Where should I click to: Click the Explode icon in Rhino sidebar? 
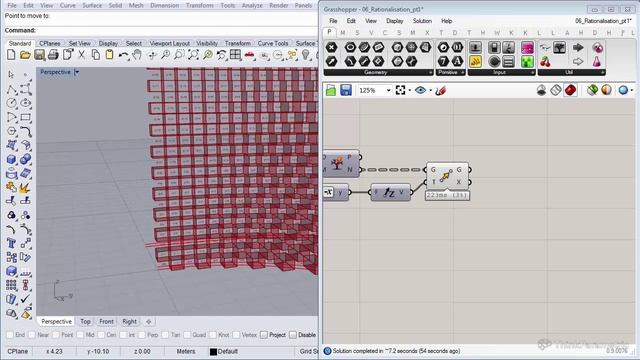(x=25, y=187)
